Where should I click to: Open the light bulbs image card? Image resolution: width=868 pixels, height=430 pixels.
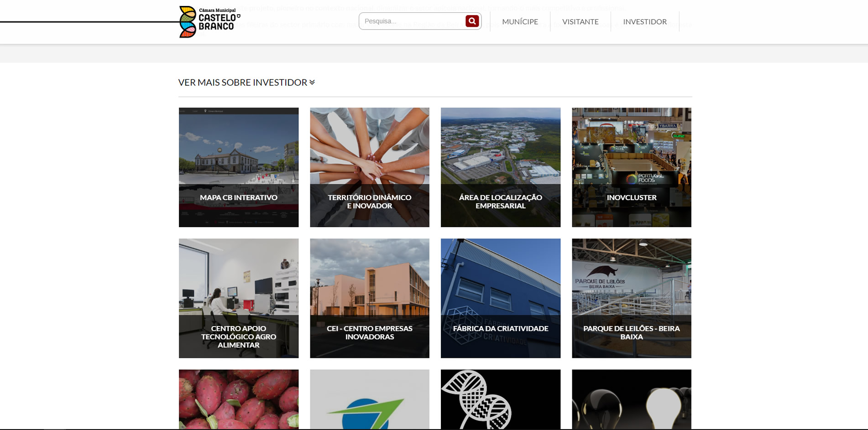coord(632,399)
